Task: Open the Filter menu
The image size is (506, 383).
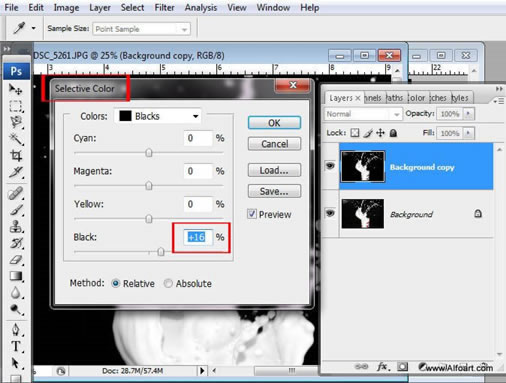Action: point(164,7)
